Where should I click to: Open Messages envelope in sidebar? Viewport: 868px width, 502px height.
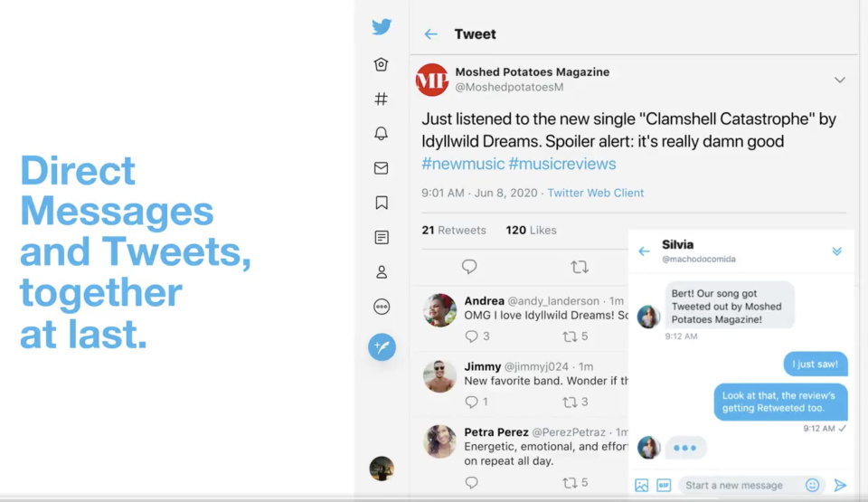click(x=382, y=168)
